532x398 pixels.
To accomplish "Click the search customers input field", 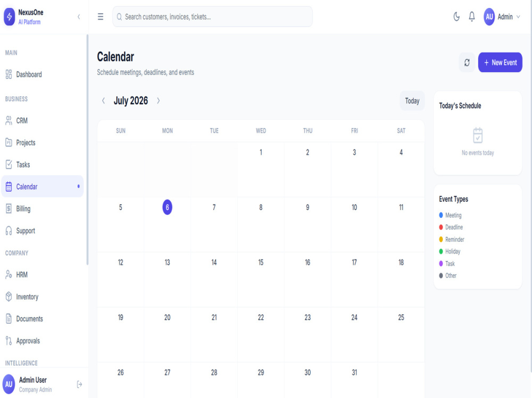I will [212, 16].
